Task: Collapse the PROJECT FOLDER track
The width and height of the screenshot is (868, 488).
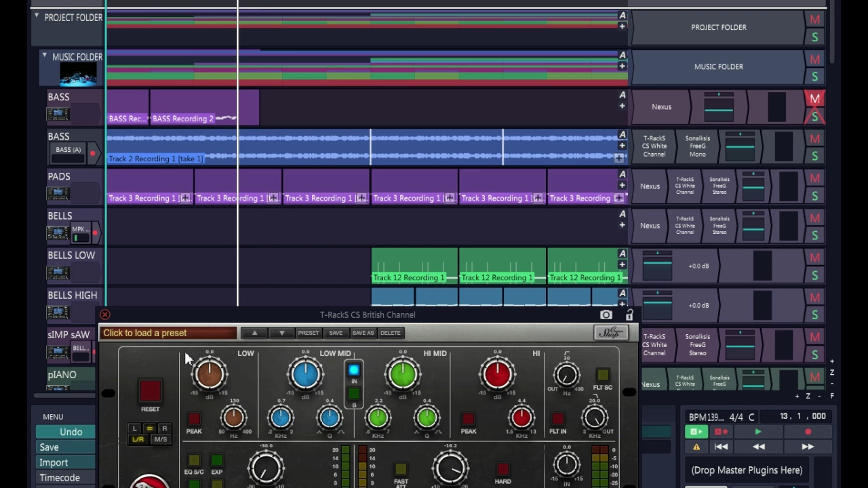Action: pos(37,16)
